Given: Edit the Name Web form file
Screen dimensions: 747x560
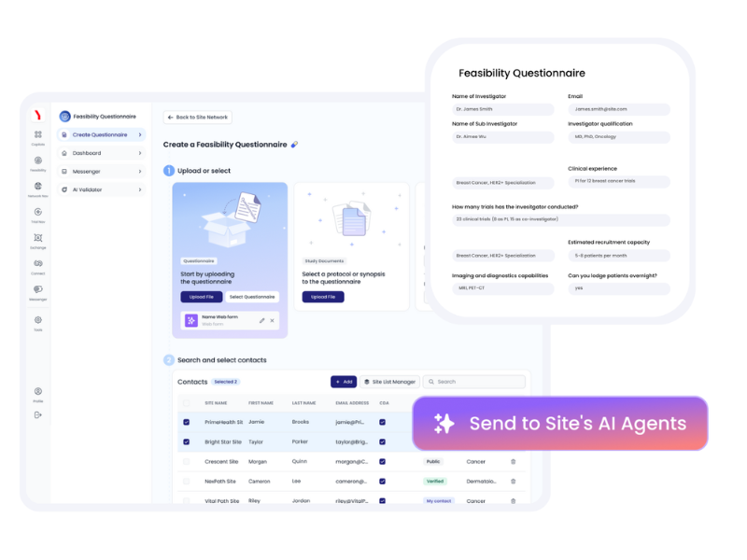Looking at the screenshot, I should point(262,320).
